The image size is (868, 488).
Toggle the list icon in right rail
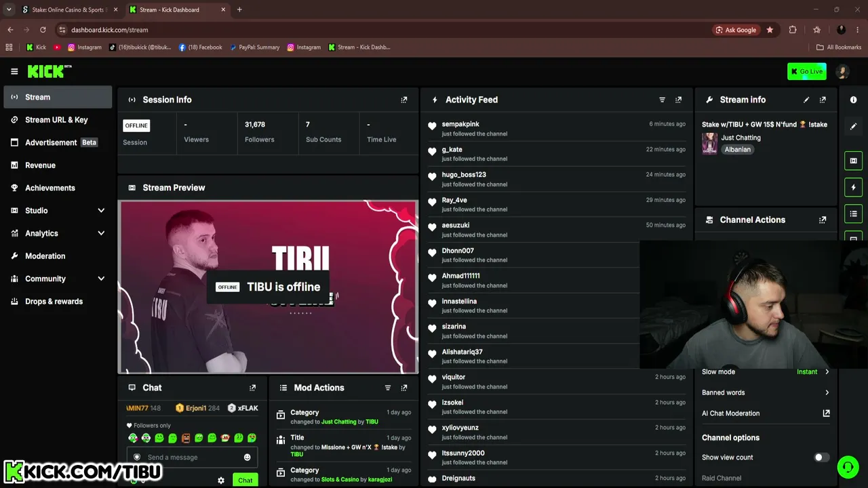click(x=853, y=214)
